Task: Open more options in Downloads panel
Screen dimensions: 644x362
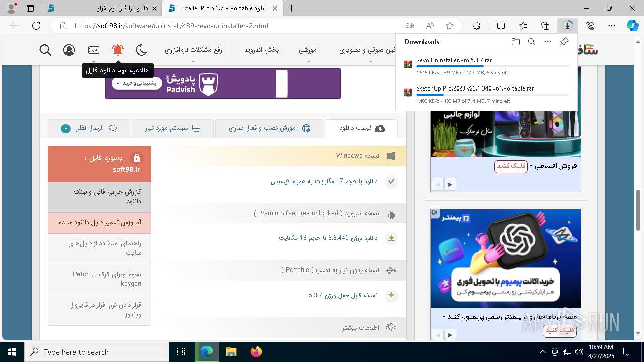Action: 548,42
